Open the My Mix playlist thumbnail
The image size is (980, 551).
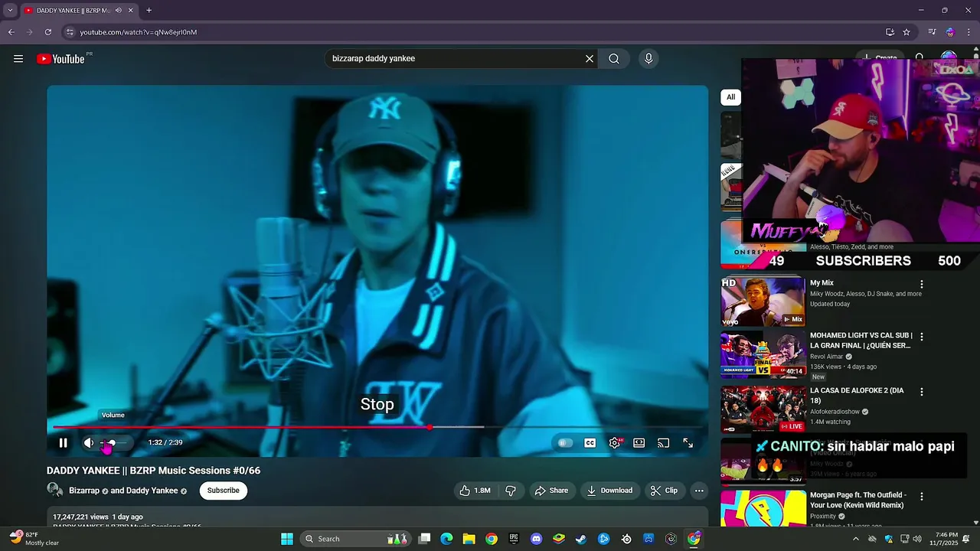(x=763, y=302)
